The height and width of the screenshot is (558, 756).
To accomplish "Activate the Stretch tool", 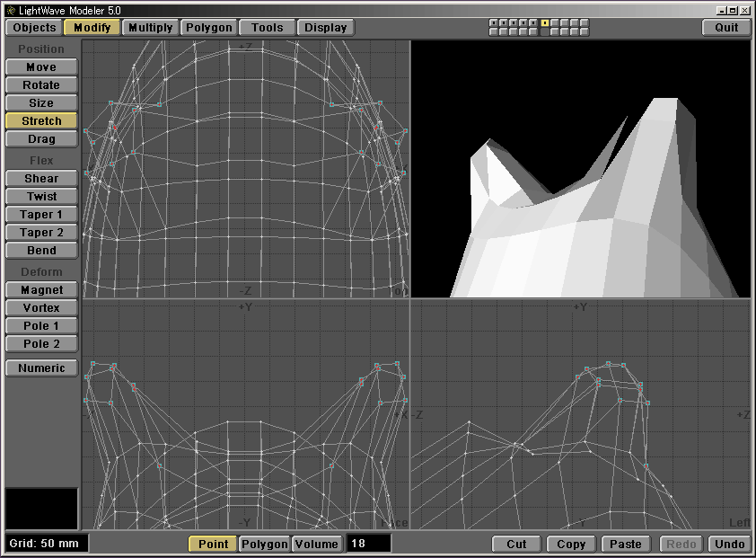I will [41, 121].
